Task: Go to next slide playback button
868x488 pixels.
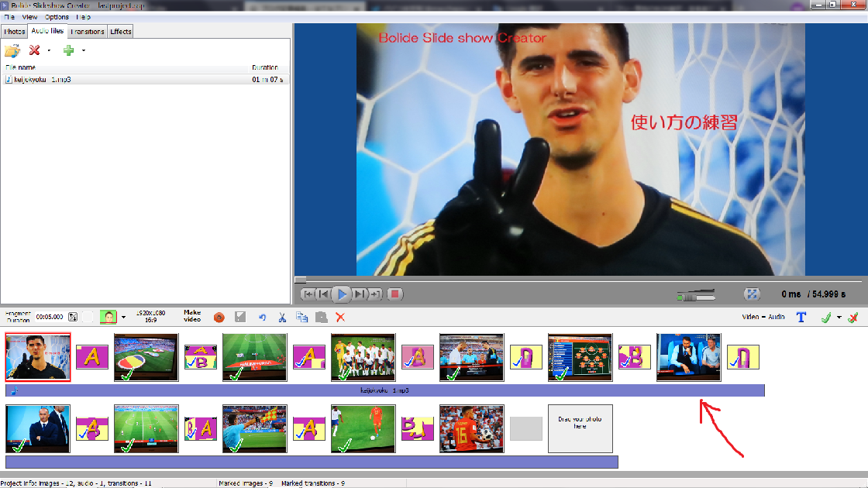Action: click(360, 294)
